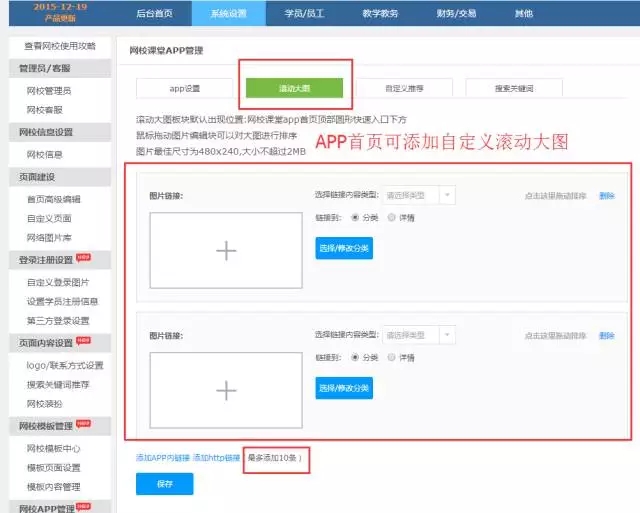Image resolution: width=640 pixels, height=513 pixels.
Task: Open the 自定义推荐 tab
Action: coord(401,88)
